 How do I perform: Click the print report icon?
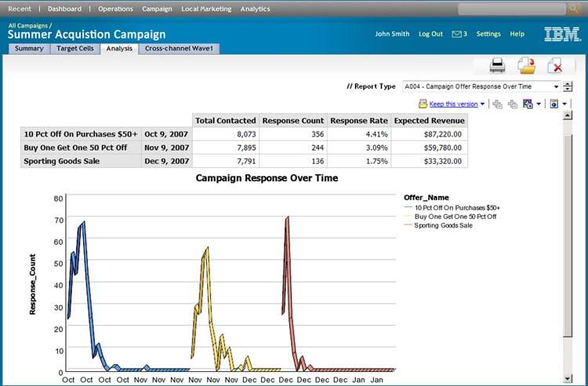coord(497,65)
